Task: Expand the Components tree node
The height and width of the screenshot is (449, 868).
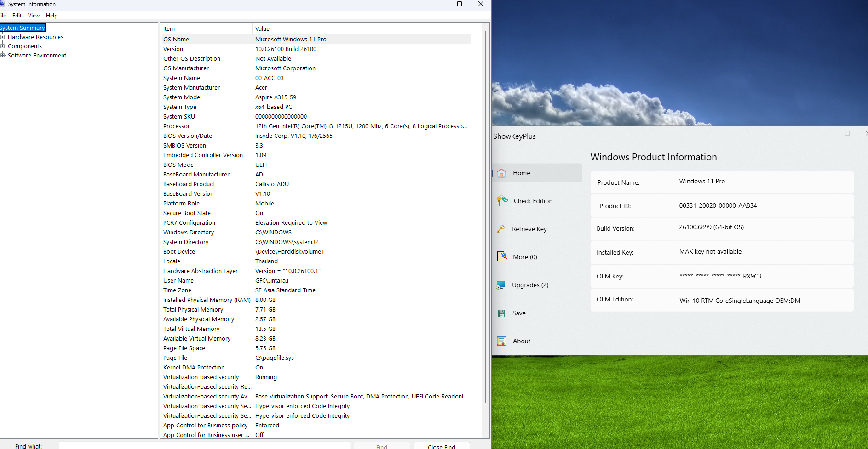Action: point(3,46)
